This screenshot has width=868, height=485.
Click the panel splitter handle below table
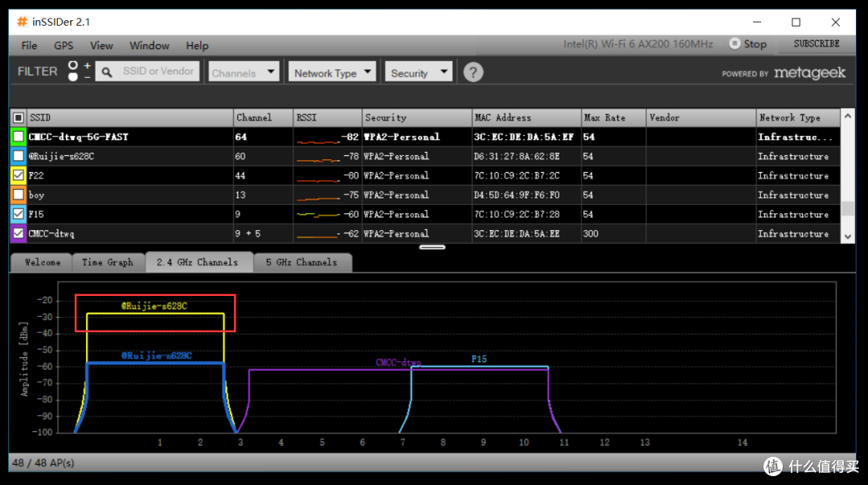432,247
